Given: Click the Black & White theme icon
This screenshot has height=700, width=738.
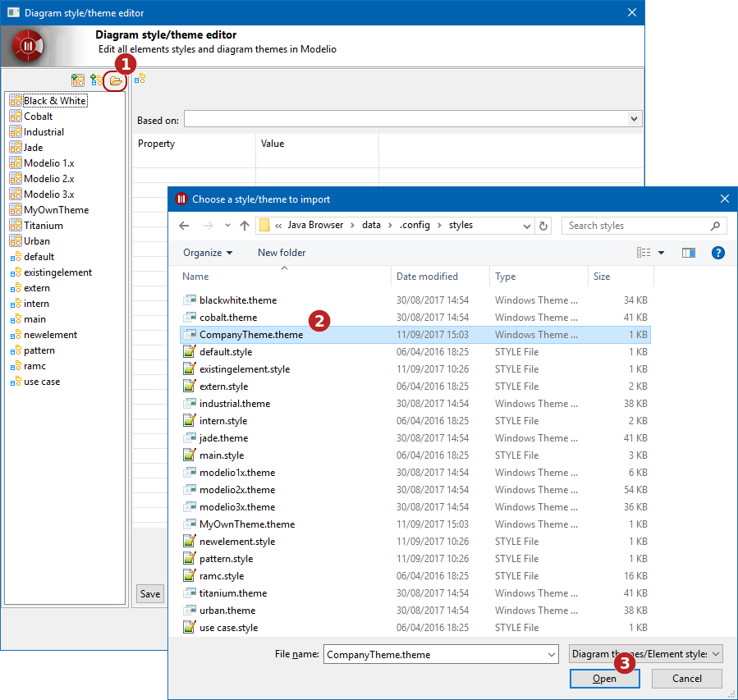Looking at the screenshot, I should pos(16,101).
